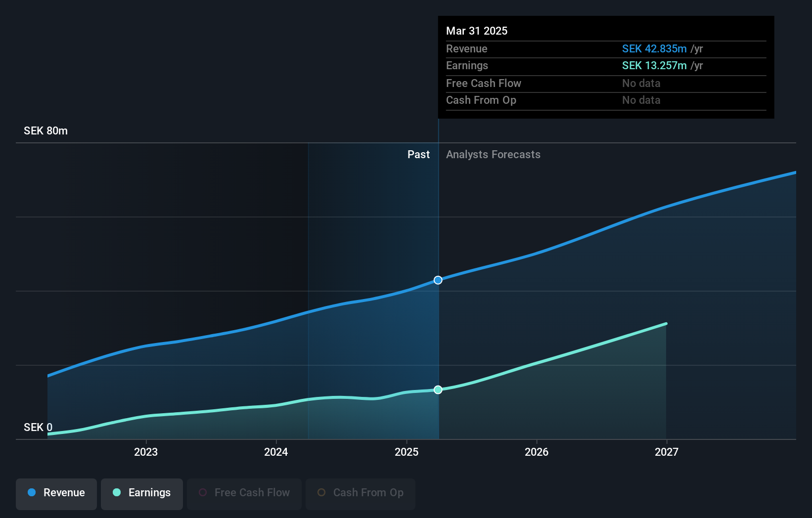Viewport: 812px width, 518px height.
Task: Click the 2023 x-axis label
Action: pyautogui.click(x=146, y=452)
